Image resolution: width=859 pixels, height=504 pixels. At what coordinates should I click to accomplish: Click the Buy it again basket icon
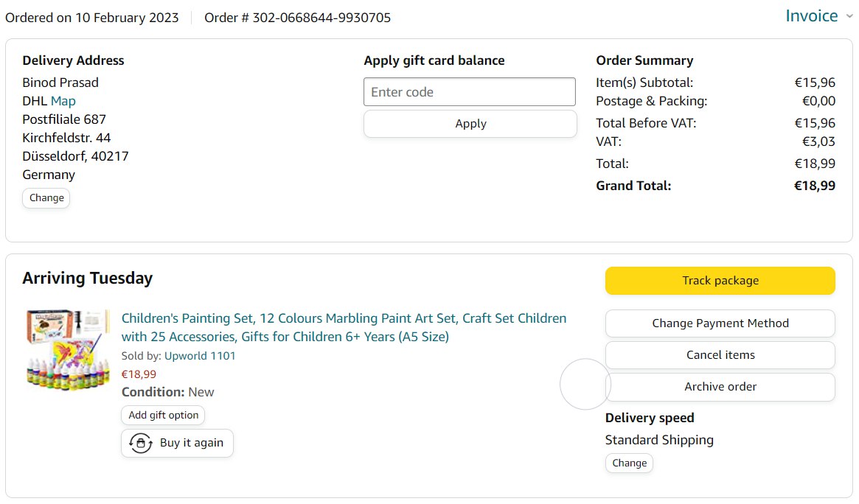140,443
